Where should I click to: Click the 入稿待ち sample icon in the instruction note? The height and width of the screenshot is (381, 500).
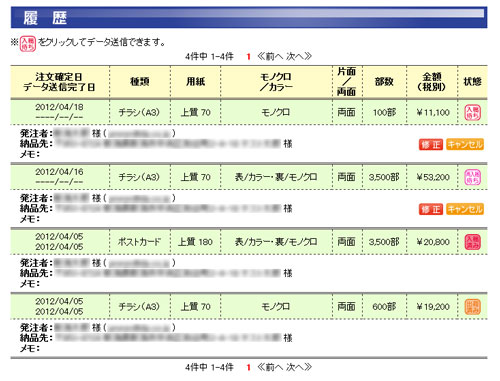[28, 44]
